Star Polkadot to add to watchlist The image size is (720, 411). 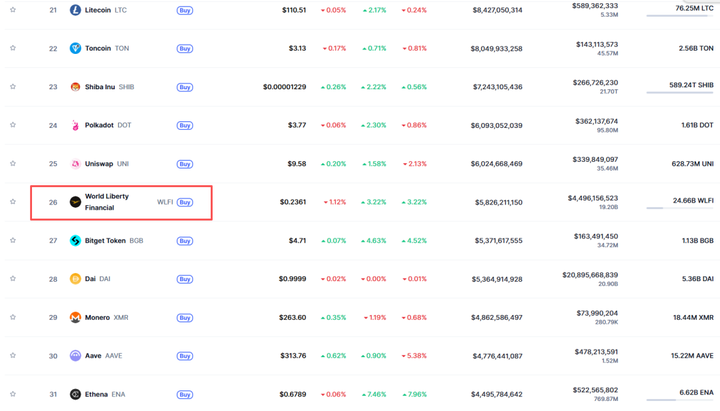[13, 124]
